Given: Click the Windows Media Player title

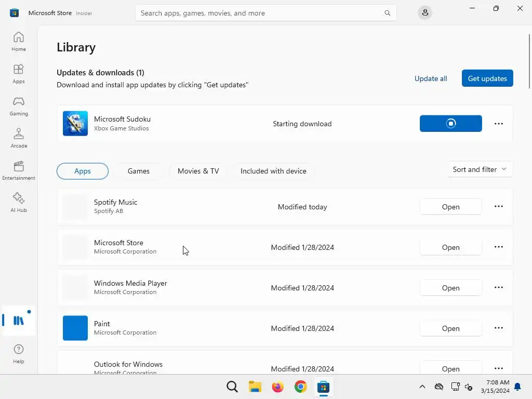Looking at the screenshot, I should [x=130, y=283].
